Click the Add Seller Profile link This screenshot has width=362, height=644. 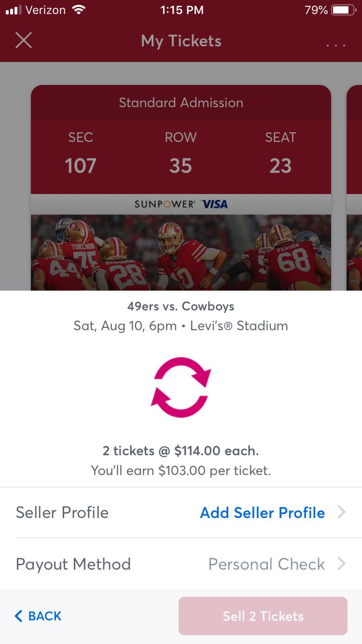click(x=262, y=513)
